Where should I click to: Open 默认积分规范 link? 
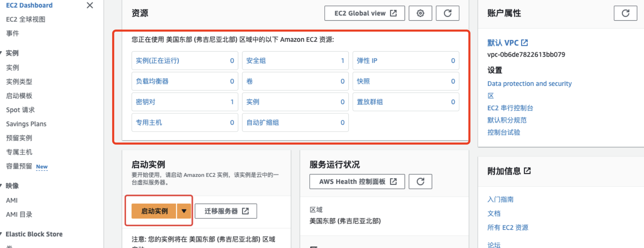coord(507,120)
